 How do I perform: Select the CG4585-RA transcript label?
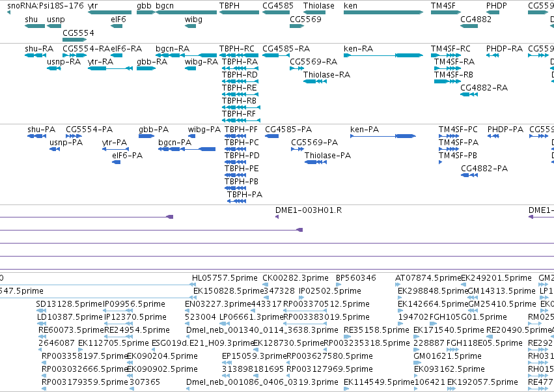tap(286, 48)
